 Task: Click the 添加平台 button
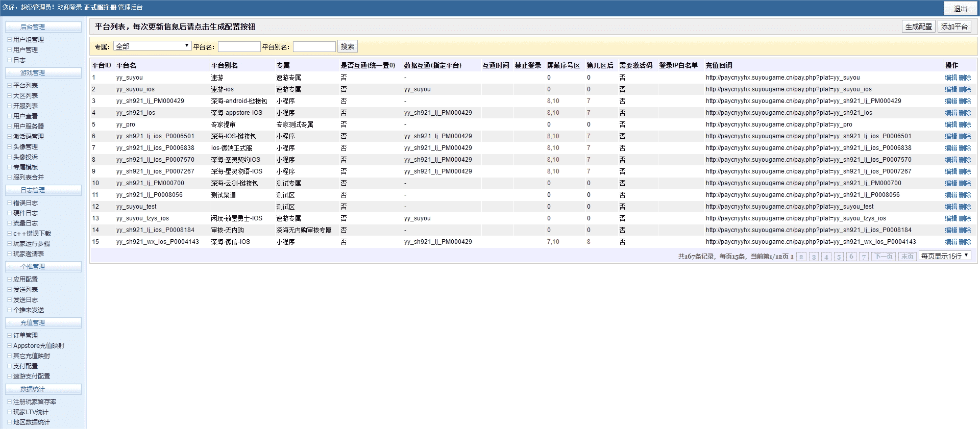[x=954, y=27]
